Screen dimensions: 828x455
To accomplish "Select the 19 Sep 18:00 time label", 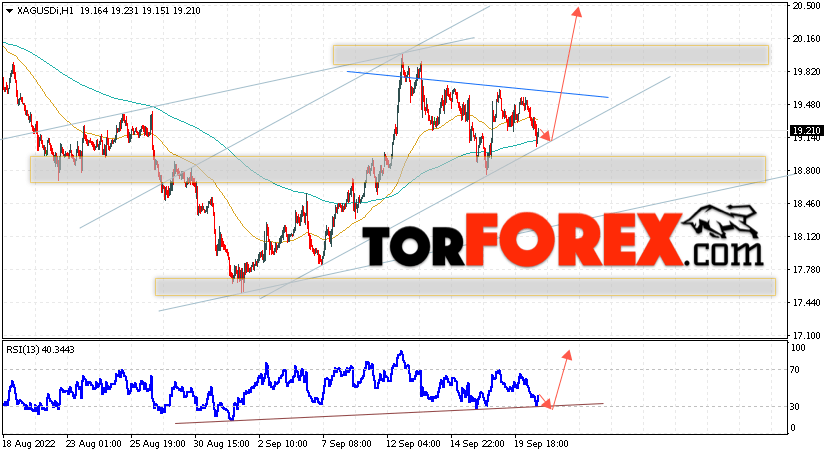I will click(541, 444).
